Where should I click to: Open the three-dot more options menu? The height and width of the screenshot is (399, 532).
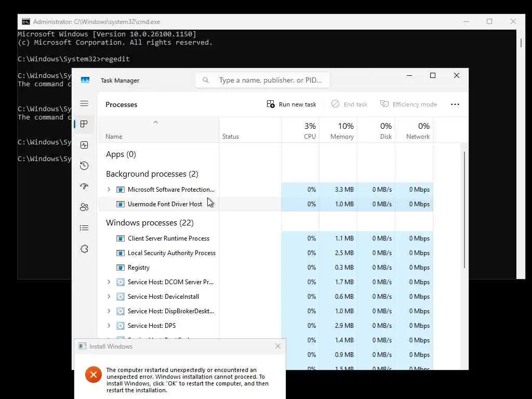[x=455, y=104]
